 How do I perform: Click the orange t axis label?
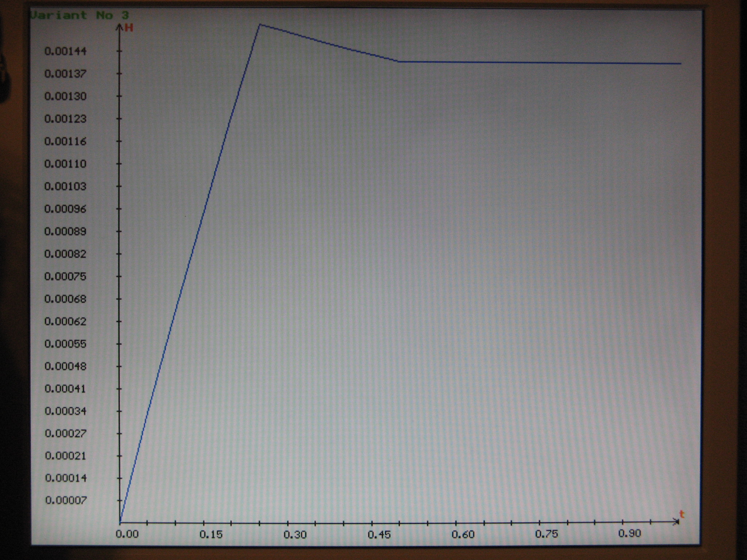click(682, 514)
